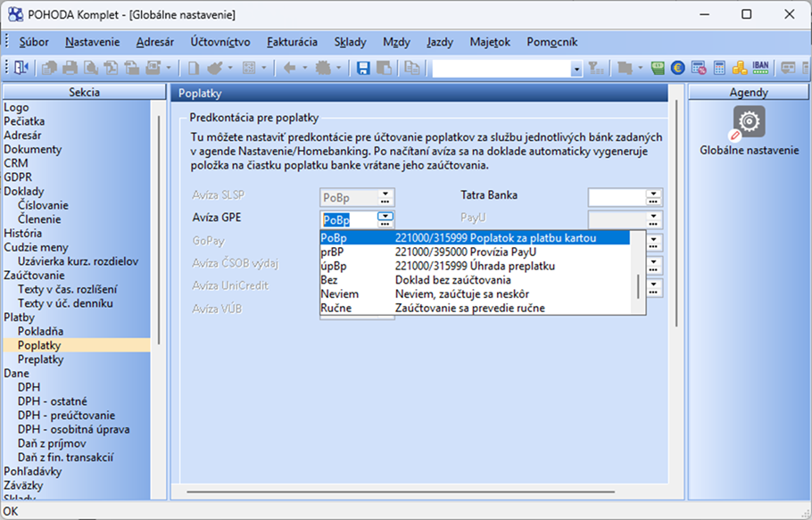Select Pokladňa in Sekcia list
812x520 pixels.
tap(40, 331)
